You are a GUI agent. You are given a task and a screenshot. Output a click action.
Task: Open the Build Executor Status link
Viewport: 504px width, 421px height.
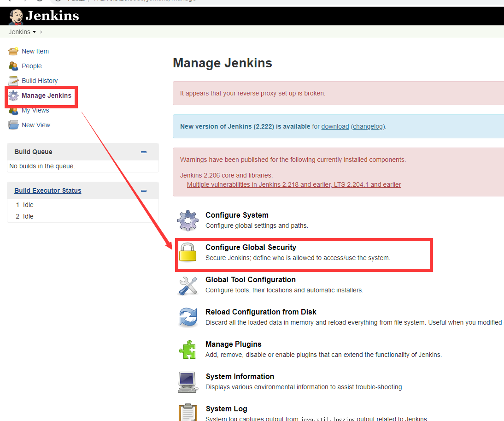pos(47,190)
